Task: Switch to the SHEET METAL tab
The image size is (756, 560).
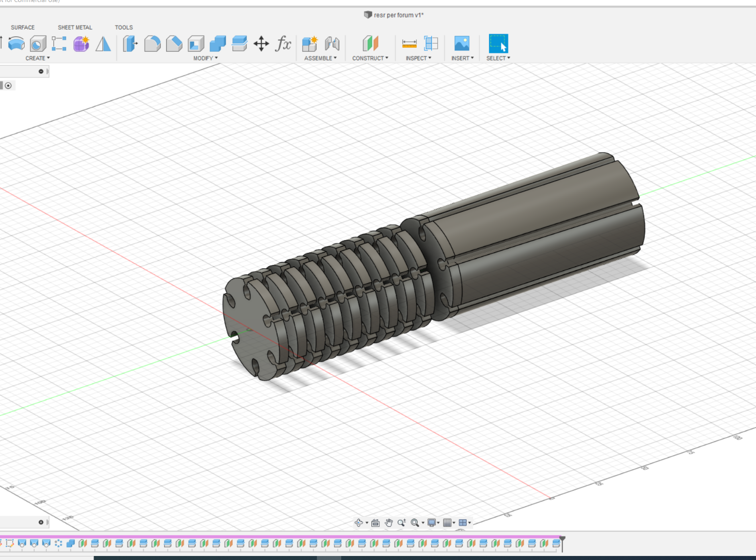Action: coord(75,28)
